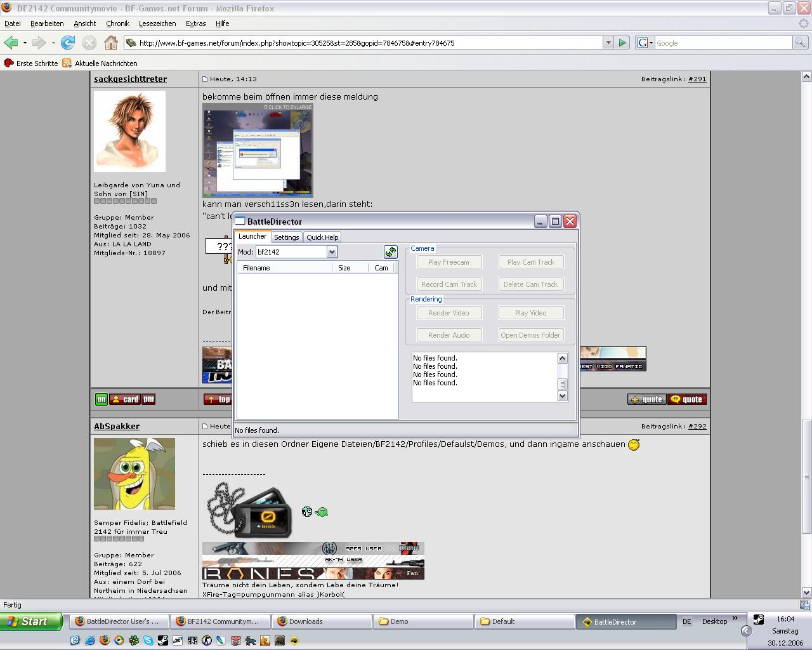Launch Counter-Strike from quick launch
This screenshot has width=812, height=650.
(207, 640)
